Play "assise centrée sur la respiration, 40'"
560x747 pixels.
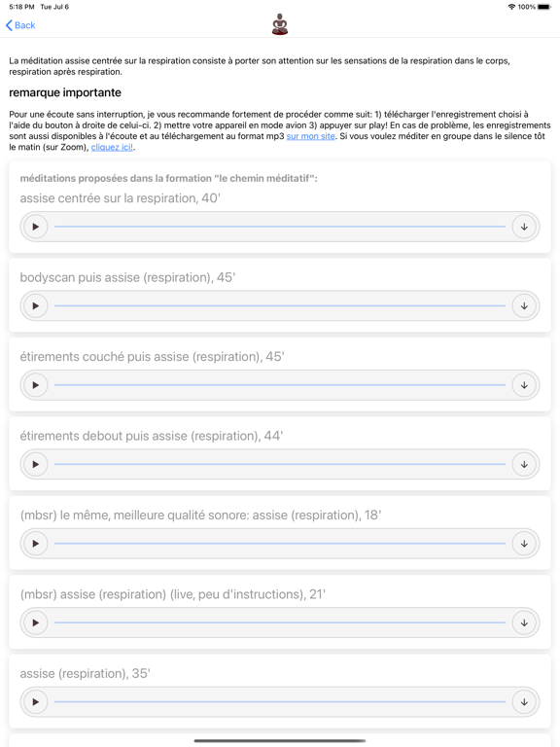pos(36,227)
